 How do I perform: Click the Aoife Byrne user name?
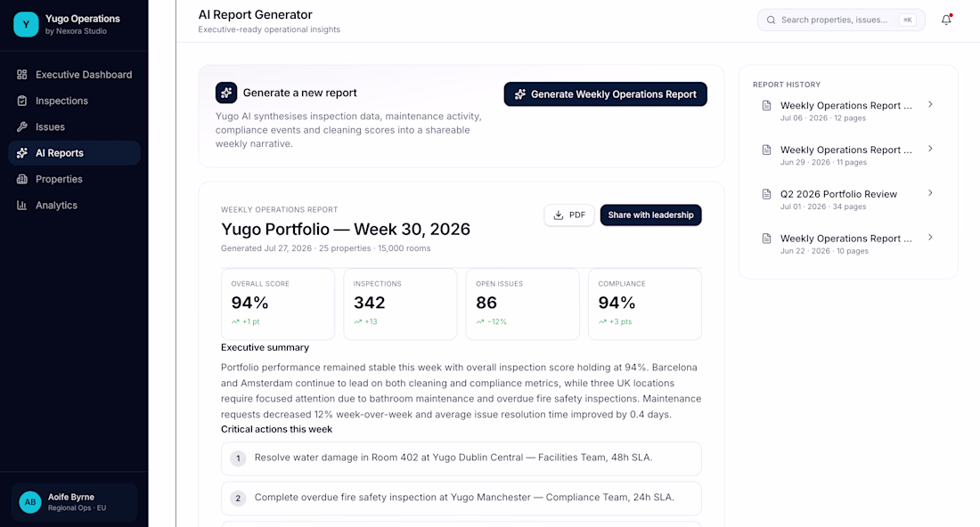[x=71, y=497]
